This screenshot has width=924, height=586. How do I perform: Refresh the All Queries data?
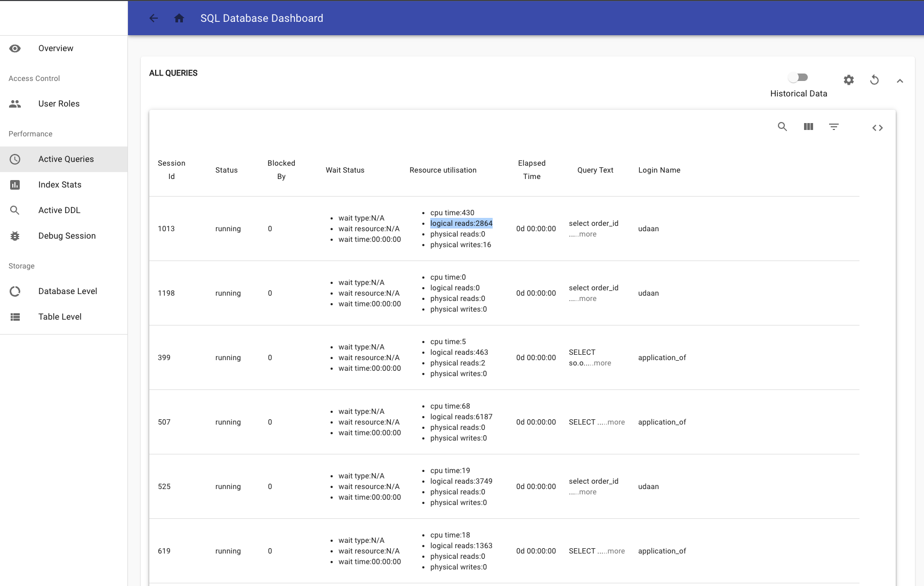(874, 80)
